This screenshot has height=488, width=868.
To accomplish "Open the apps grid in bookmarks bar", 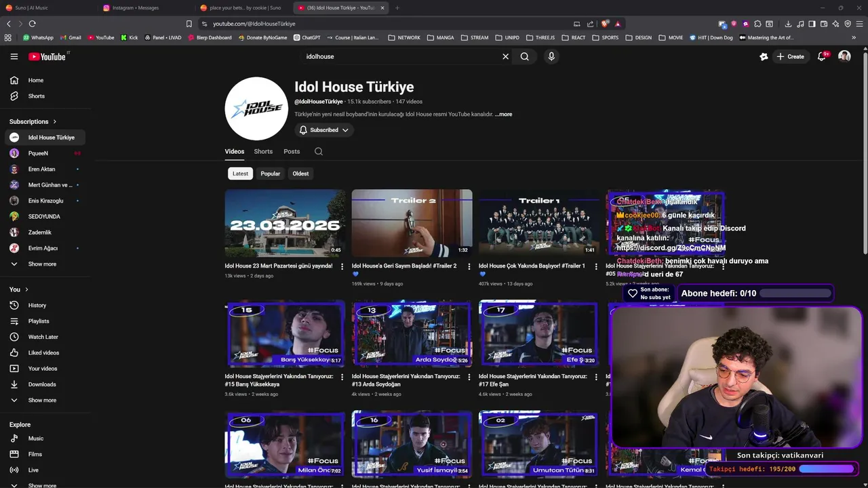I will click(x=9, y=37).
